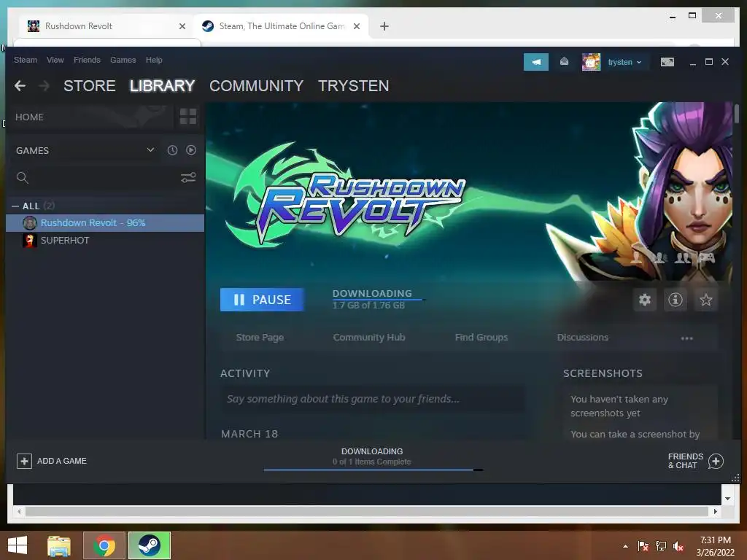Open the Discussions link
747x560 pixels.
582,337
